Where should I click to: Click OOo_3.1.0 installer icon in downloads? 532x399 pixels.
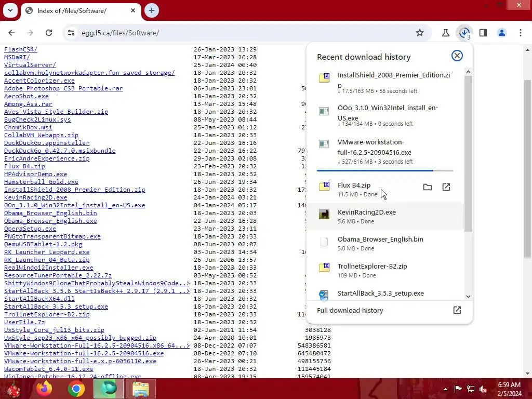point(324,111)
